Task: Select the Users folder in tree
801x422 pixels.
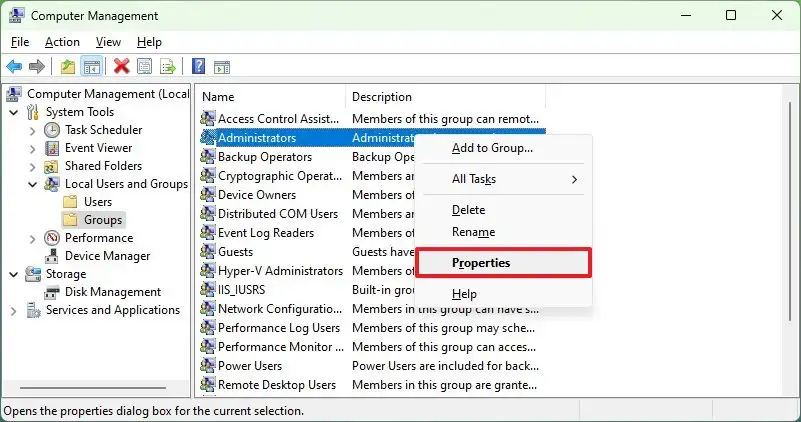Action: (x=97, y=202)
